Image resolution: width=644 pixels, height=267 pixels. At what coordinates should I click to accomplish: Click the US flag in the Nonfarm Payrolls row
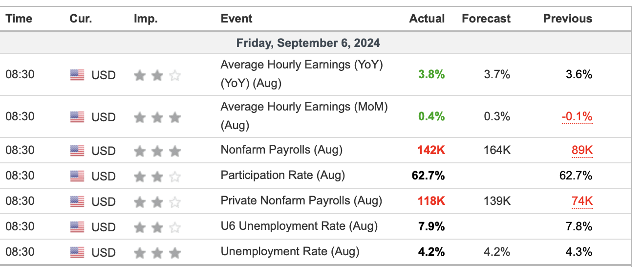tap(77, 150)
